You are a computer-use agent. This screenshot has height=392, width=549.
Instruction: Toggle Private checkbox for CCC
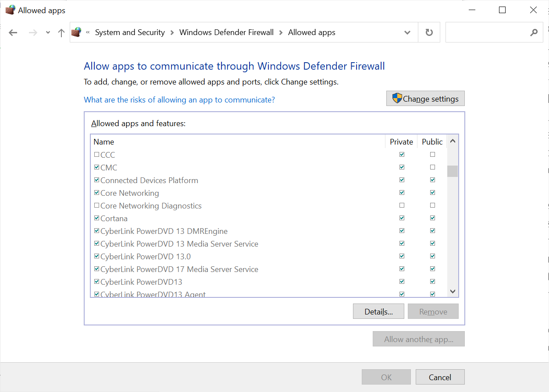[402, 155]
